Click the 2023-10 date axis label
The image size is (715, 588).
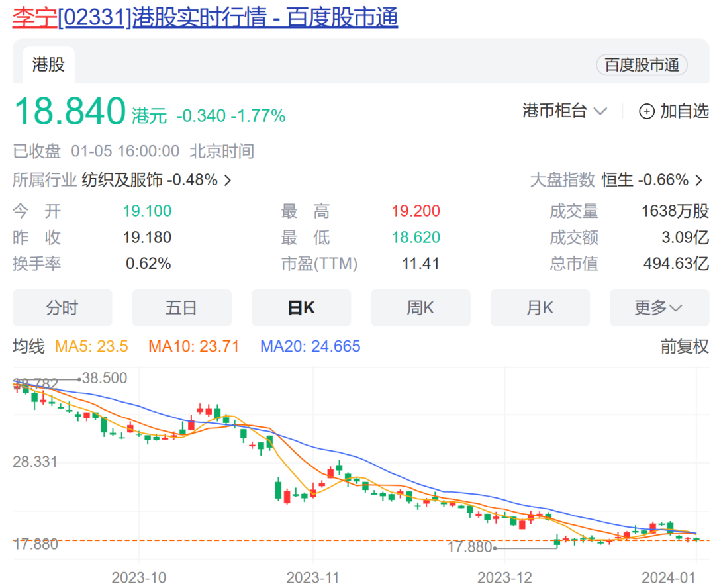(x=138, y=578)
